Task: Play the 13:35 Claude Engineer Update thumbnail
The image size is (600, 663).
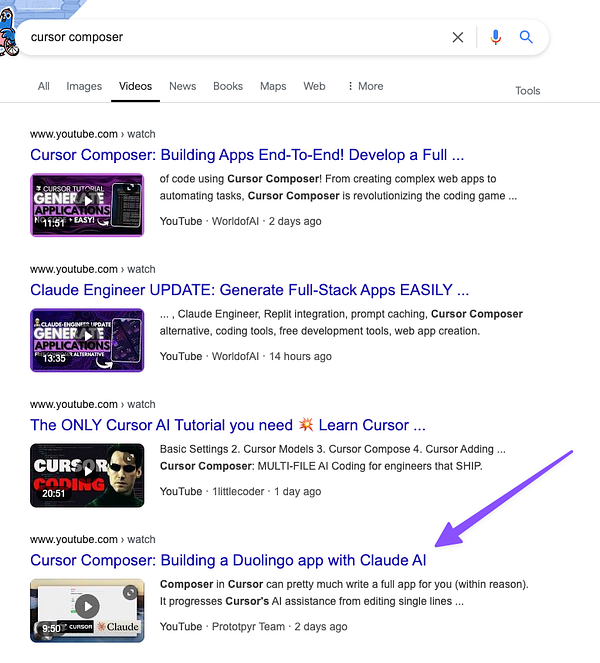Action: coord(87,340)
